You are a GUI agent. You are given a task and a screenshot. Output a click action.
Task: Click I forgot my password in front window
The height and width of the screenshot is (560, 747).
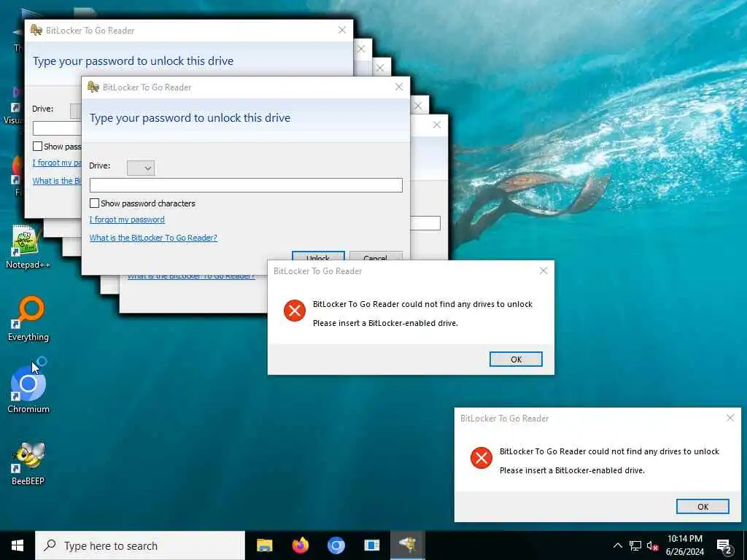click(x=127, y=219)
